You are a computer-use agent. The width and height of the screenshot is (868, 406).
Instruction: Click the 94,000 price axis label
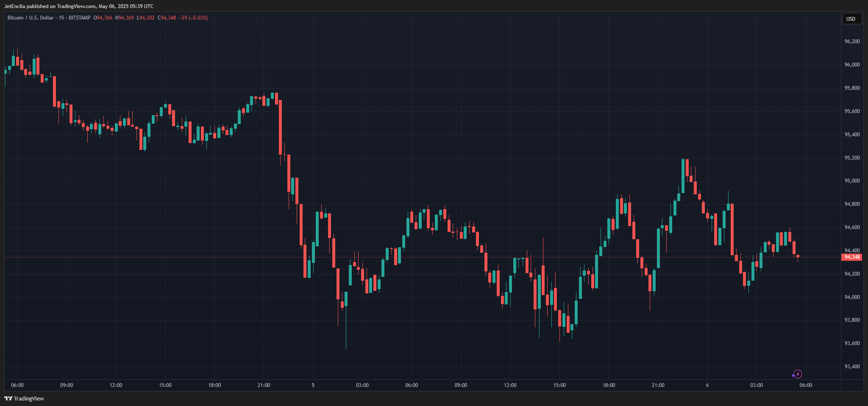click(852, 297)
